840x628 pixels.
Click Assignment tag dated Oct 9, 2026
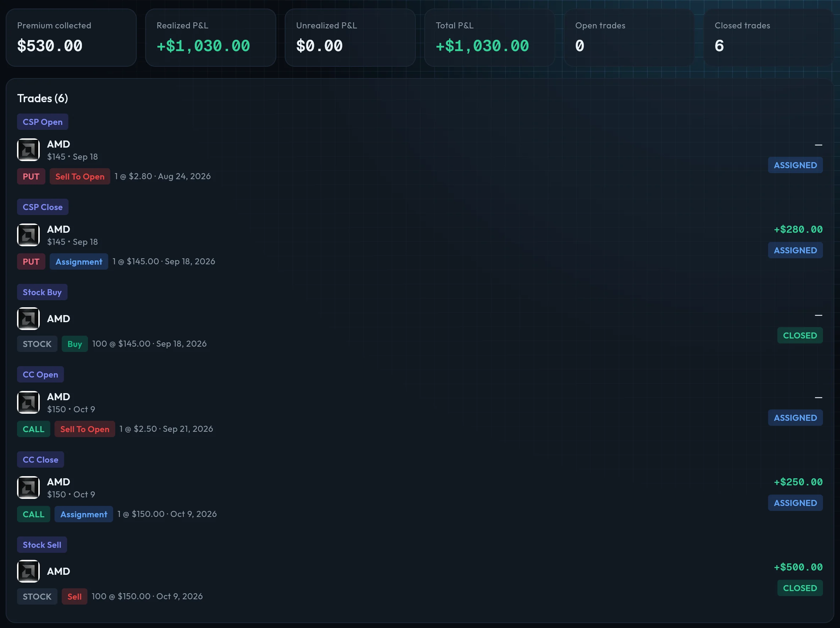[x=84, y=514]
